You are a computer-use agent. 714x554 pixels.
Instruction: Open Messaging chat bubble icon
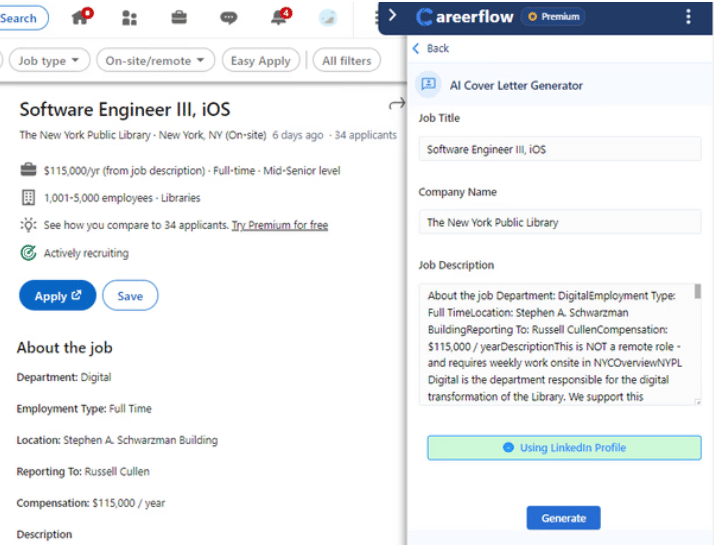point(229,18)
